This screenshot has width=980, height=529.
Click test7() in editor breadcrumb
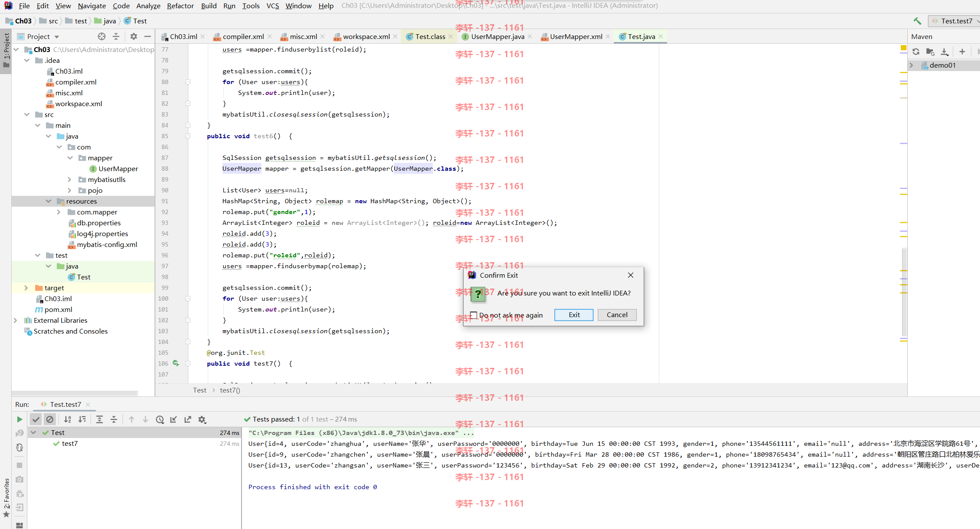pos(230,390)
